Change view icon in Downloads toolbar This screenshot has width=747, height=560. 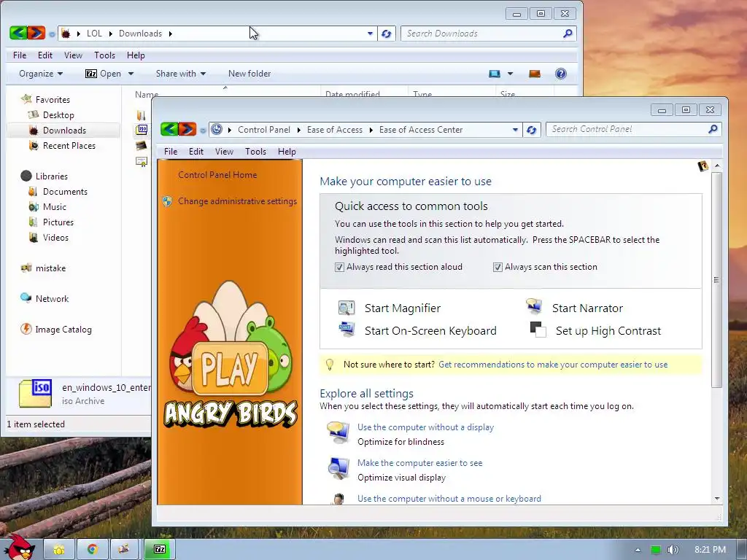[x=495, y=74]
